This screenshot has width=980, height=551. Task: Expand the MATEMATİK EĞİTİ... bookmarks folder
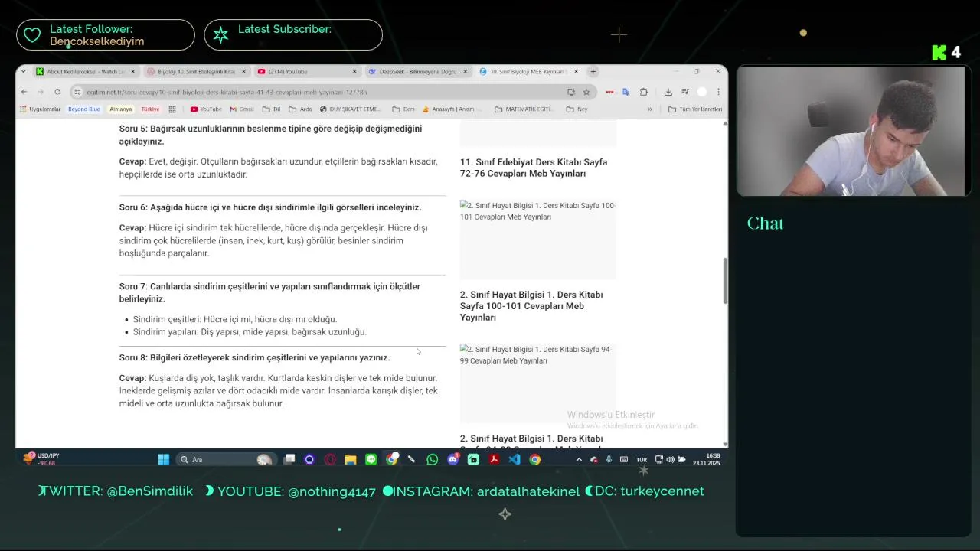point(524,109)
